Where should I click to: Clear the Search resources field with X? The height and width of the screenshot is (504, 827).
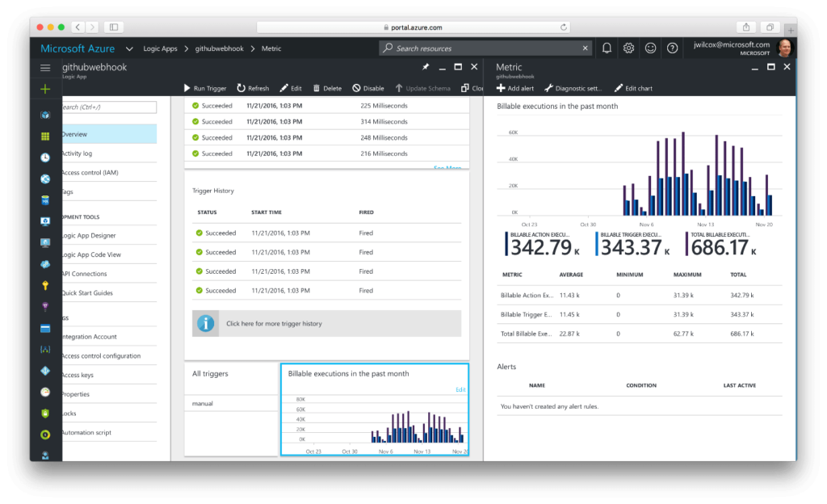tap(585, 48)
